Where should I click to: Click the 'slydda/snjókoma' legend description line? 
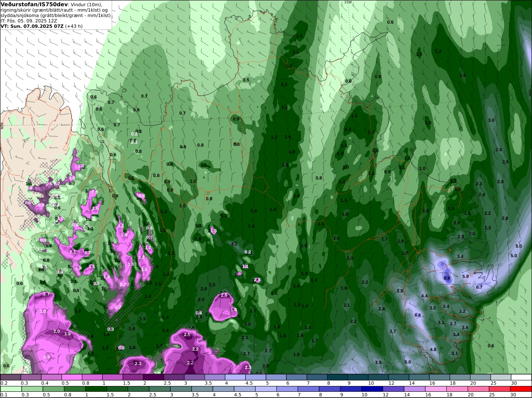[x=56, y=15]
